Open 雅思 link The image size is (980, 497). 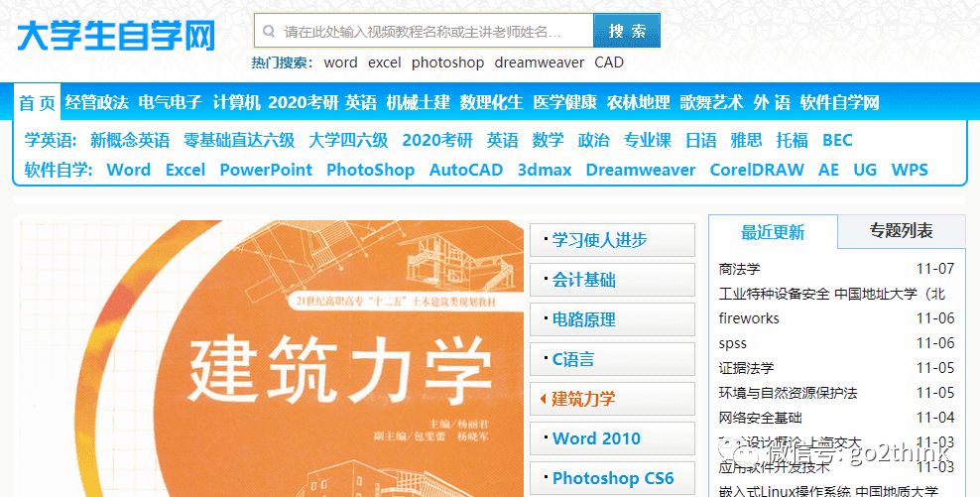click(746, 140)
